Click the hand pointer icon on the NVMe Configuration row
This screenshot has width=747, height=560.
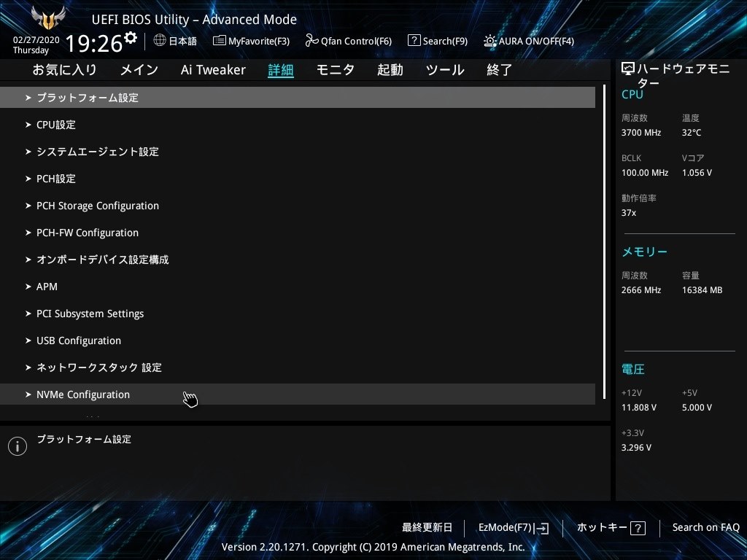click(x=190, y=399)
